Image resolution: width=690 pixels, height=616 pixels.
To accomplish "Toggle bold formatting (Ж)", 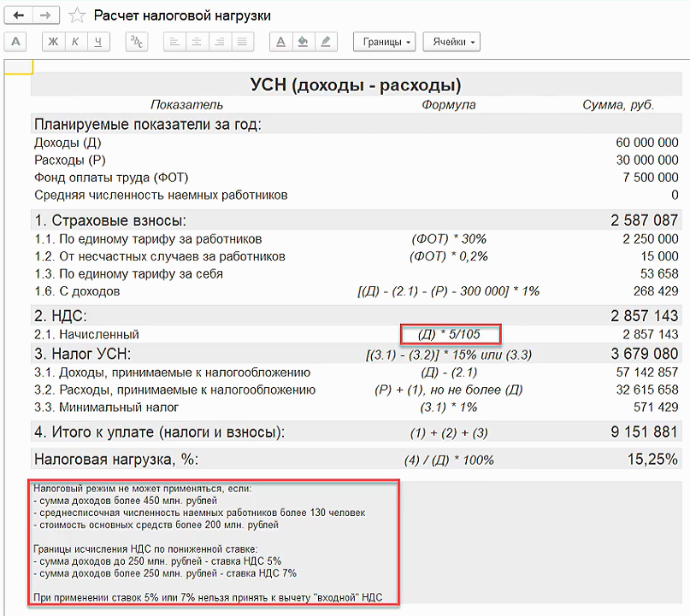I will [x=53, y=41].
